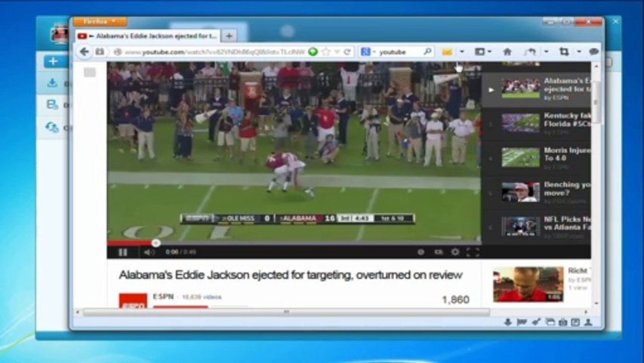This screenshot has height=363, width=644.
Task: Select the second sidebar icon in background window
Action: point(52,105)
